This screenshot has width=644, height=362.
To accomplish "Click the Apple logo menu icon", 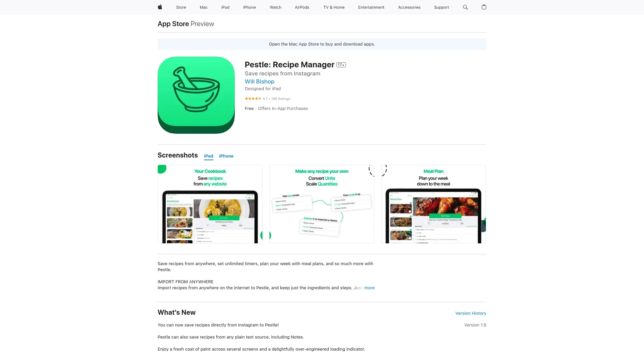I will [160, 7].
